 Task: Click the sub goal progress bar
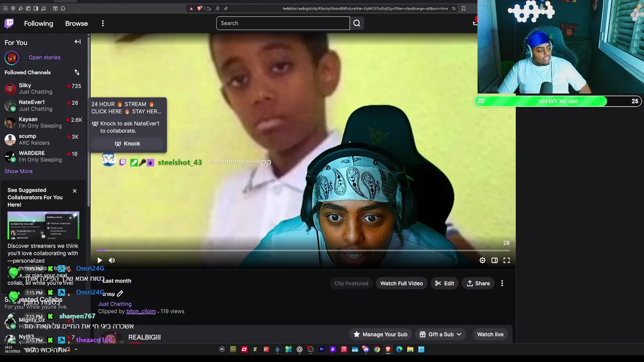[558, 101]
